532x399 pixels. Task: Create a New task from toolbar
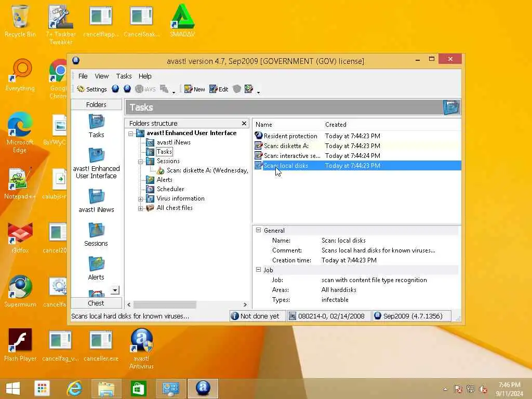coord(194,89)
